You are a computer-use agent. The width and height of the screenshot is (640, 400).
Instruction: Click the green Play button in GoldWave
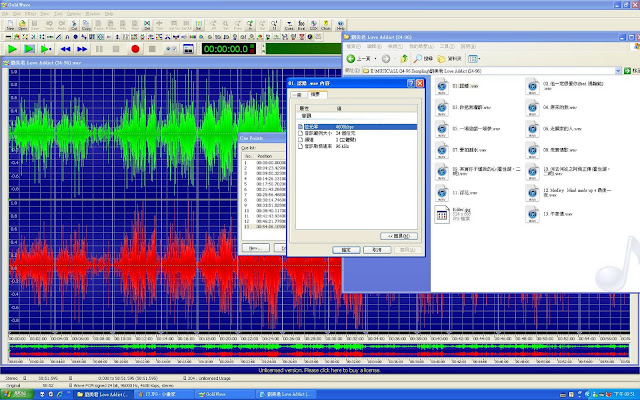click(x=13, y=48)
